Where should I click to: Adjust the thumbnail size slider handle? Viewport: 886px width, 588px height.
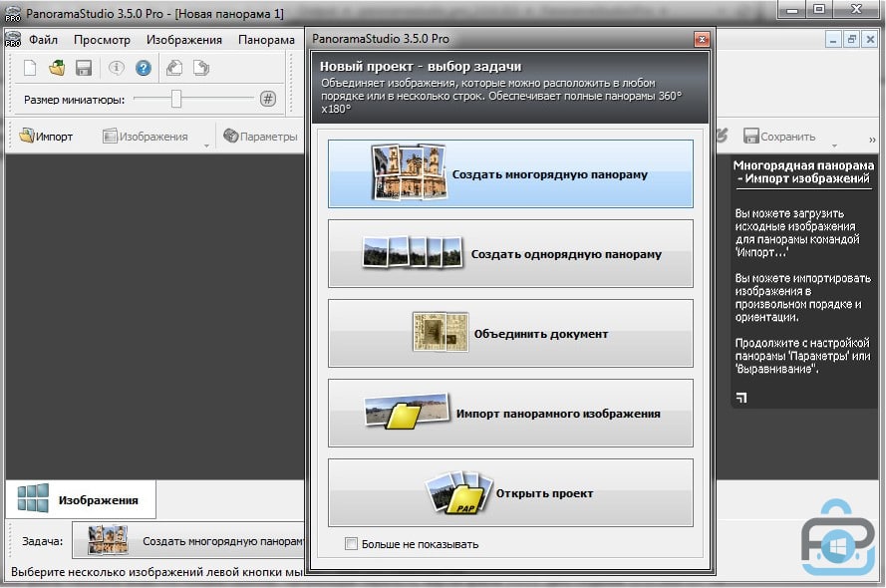[176, 99]
